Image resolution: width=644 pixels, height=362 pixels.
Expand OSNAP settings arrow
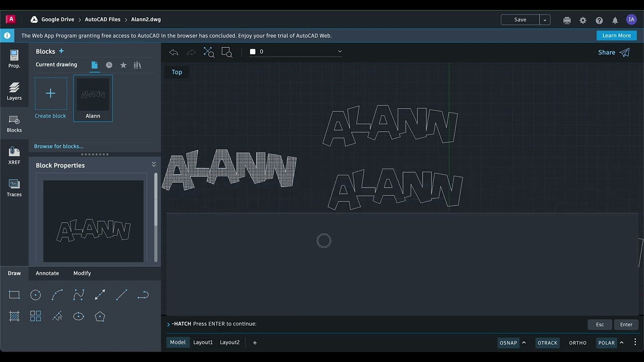(524, 343)
